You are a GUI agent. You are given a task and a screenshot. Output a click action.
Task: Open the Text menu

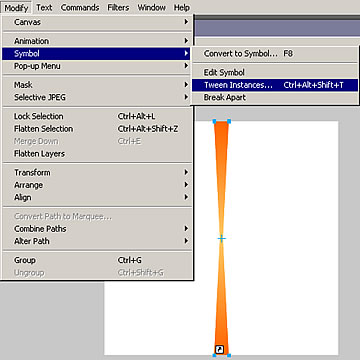pyautogui.click(x=44, y=7)
